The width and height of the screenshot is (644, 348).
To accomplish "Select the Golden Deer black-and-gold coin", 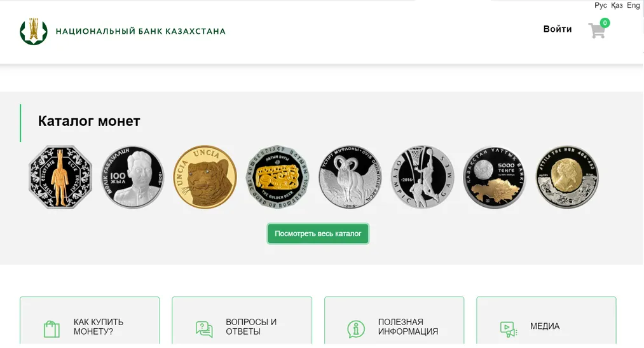I will 277,177.
